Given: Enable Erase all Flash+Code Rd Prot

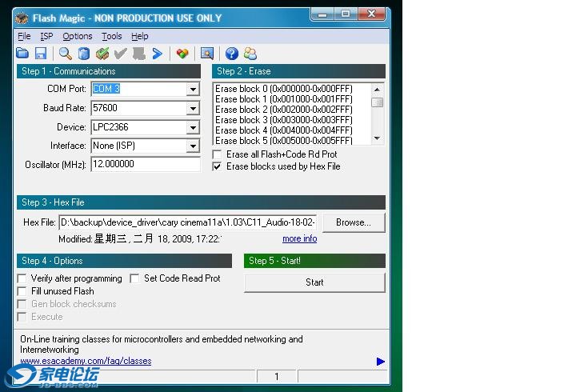Looking at the screenshot, I should (x=217, y=154).
